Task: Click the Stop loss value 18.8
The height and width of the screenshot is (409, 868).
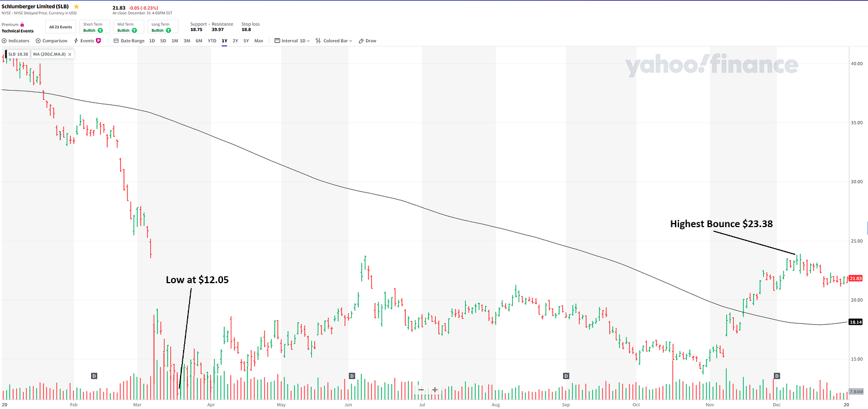Action: tap(246, 29)
